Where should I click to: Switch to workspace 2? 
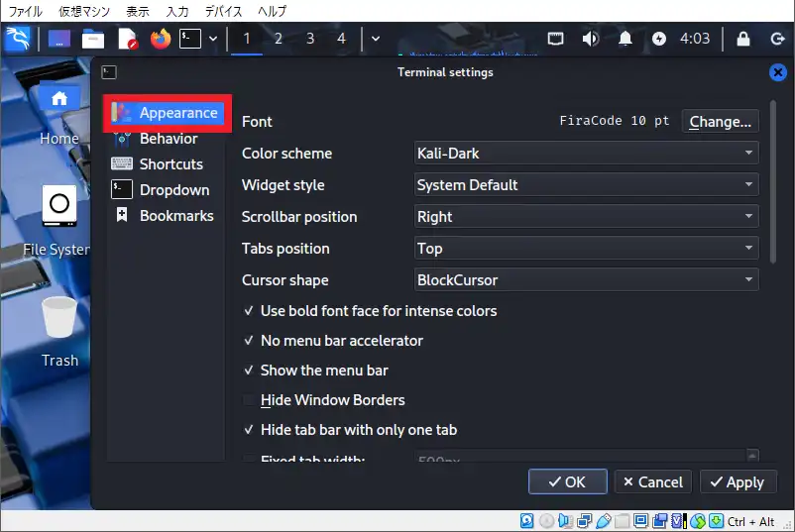tap(279, 39)
